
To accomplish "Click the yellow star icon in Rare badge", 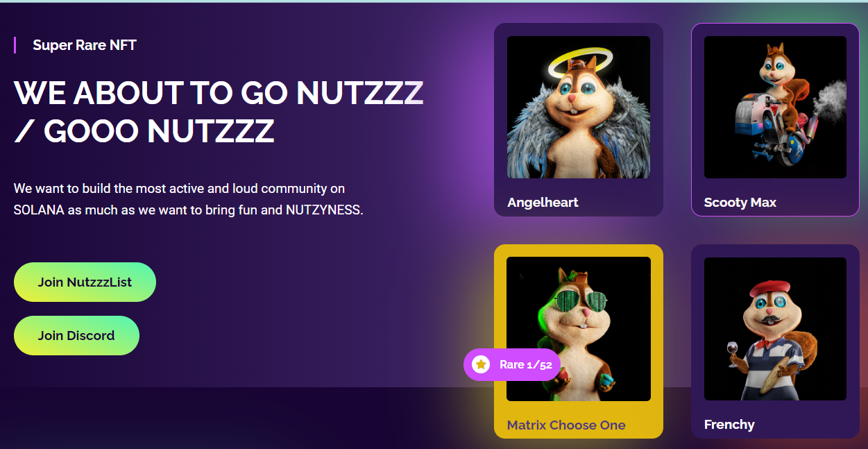I will click(481, 364).
